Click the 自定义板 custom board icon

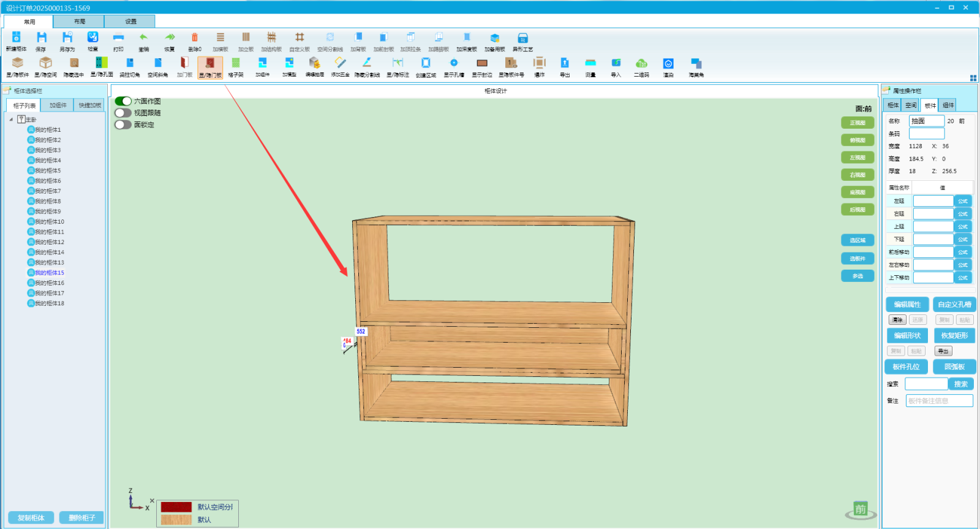tap(300, 37)
